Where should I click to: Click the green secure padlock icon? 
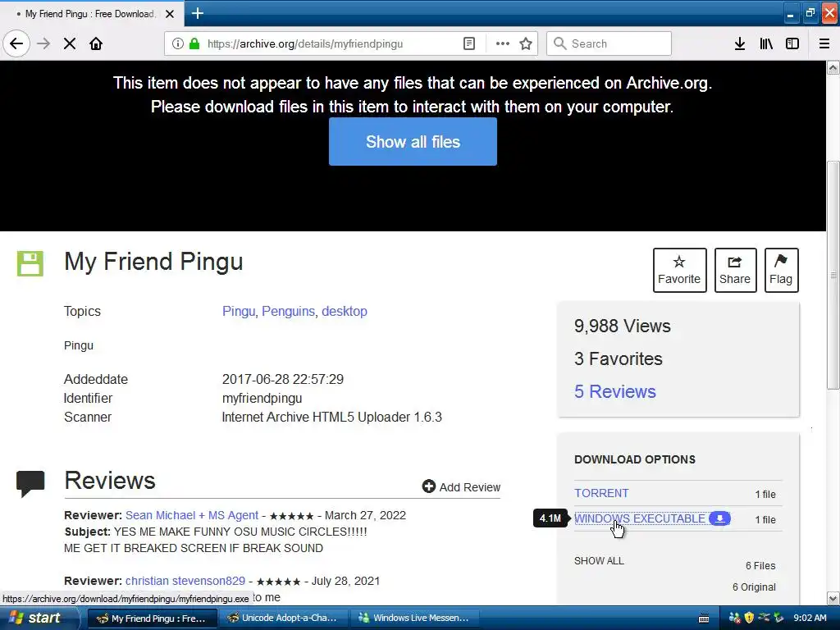click(194, 43)
